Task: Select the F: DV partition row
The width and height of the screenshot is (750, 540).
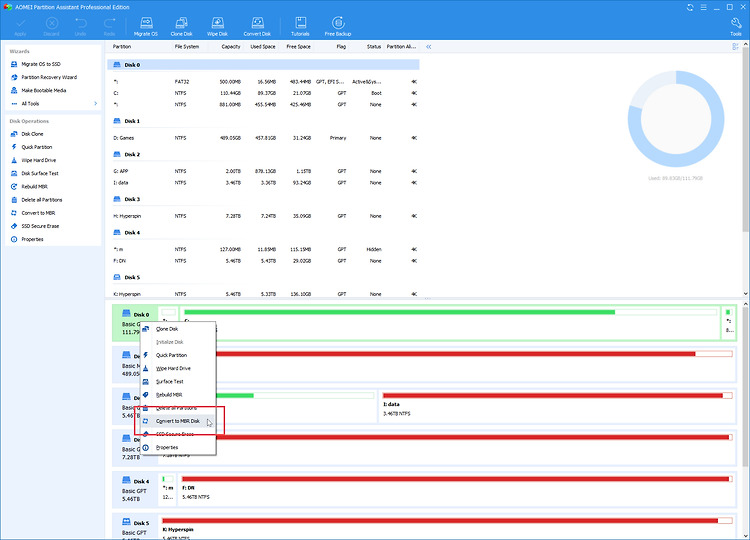Action: click(265, 261)
